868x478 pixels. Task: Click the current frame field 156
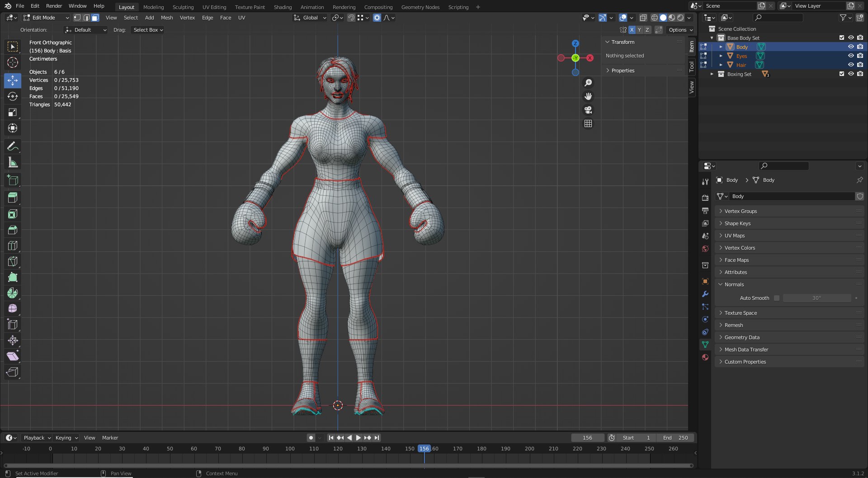[588, 438]
